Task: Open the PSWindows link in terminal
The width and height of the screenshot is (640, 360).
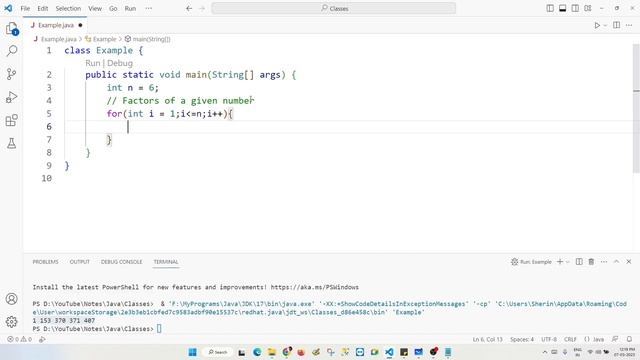Action: [x=315, y=287]
